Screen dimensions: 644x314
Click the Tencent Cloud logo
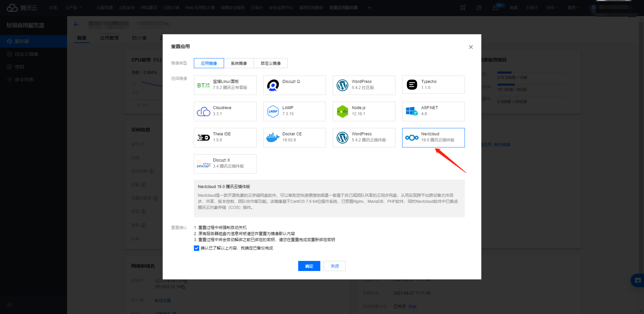click(x=22, y=8)
